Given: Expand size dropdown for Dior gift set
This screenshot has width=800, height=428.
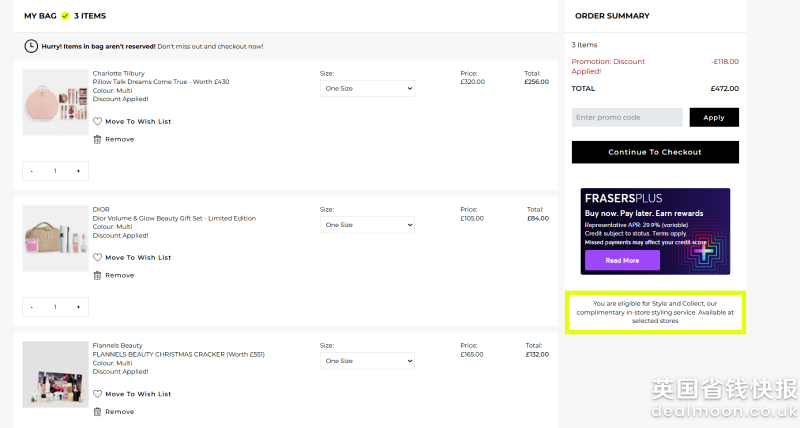Looking at the screenshot, I should pyautogui.click(x=366, y=225).
